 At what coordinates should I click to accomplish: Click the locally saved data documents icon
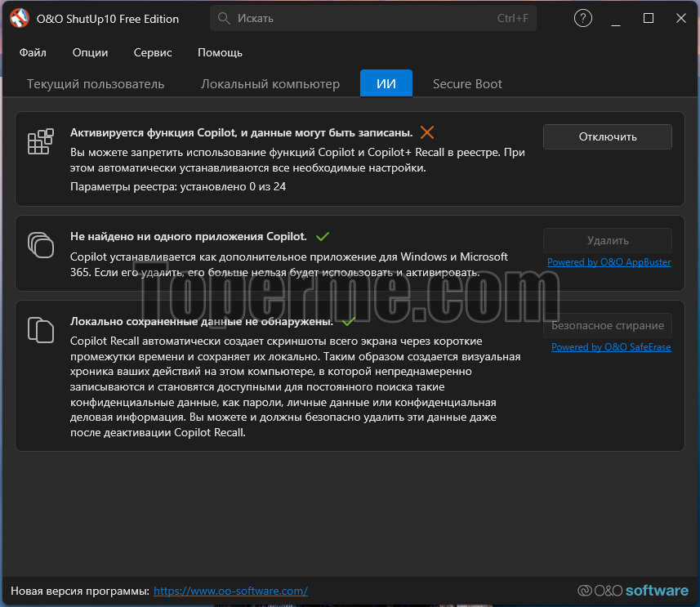click(x=41, y=329)
